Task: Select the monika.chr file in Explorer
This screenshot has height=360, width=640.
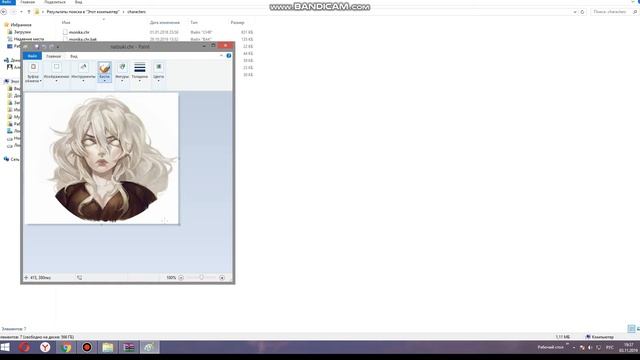Action: point(79,32)
